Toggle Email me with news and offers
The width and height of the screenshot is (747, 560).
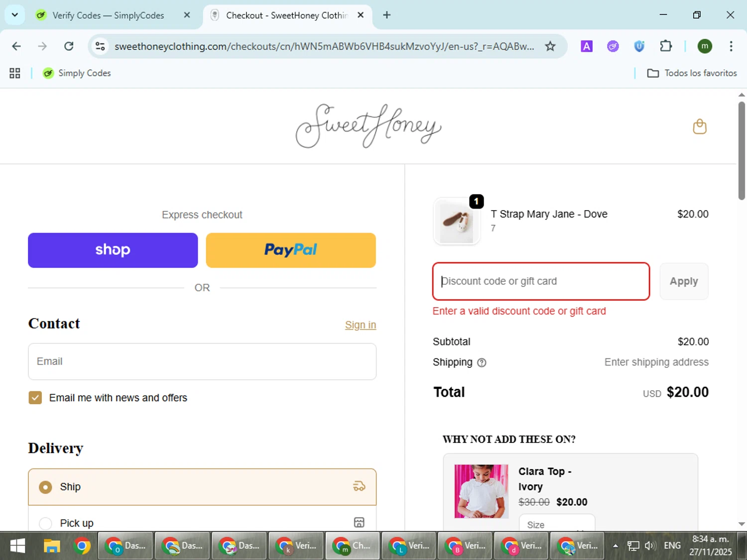click(35, 397)
